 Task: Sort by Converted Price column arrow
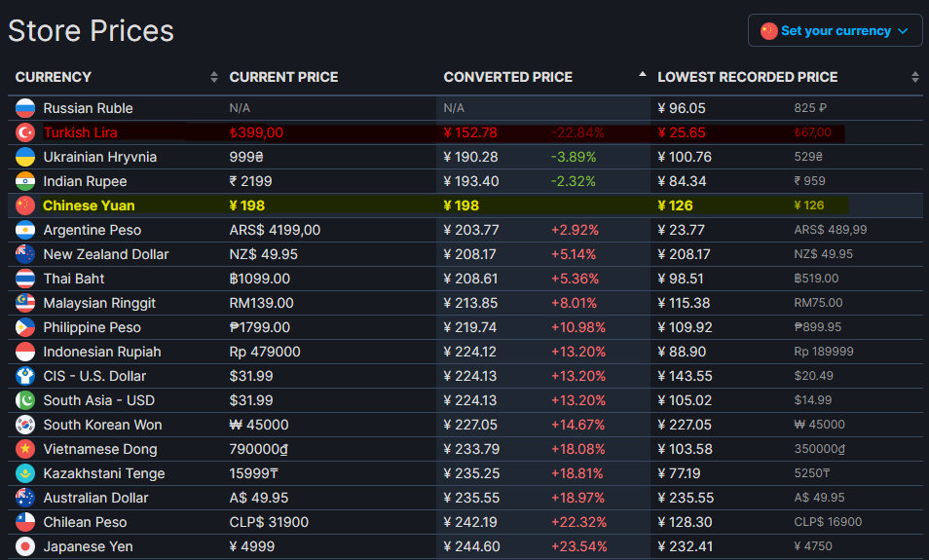(642, 76)
